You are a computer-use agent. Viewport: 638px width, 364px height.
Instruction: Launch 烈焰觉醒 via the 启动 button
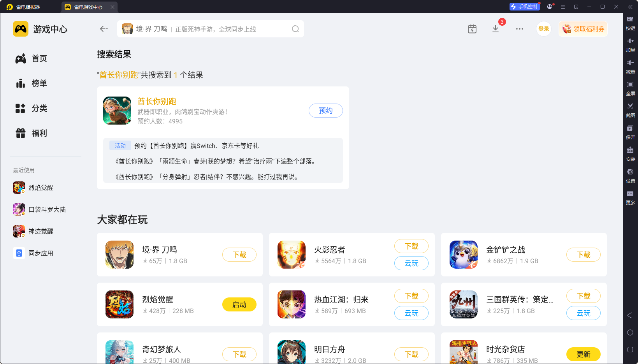(239, 304)
